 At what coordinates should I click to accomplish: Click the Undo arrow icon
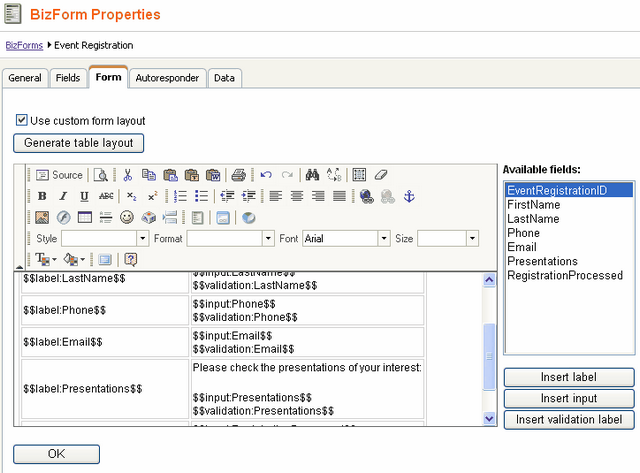pyautogui.click(x=266, y=175)
